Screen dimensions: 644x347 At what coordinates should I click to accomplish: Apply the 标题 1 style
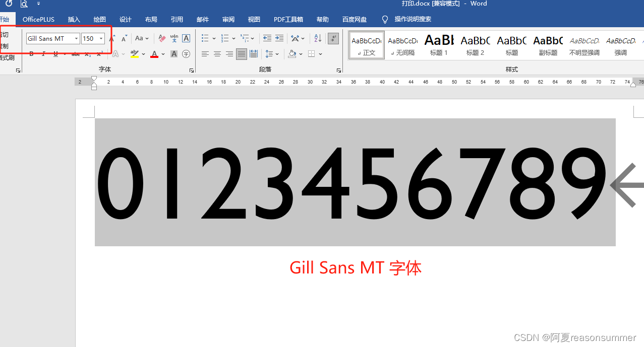tap(439, 45)
